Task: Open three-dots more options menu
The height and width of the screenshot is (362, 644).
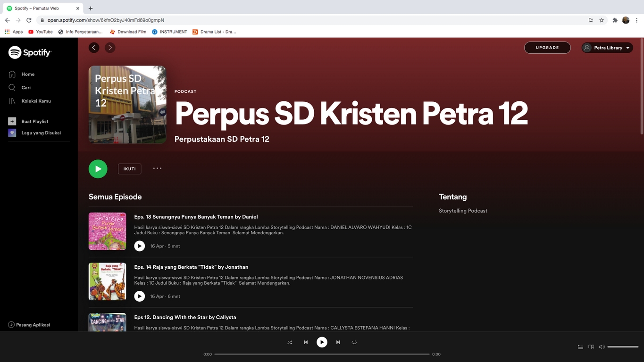Action: (x=157, y=168)
